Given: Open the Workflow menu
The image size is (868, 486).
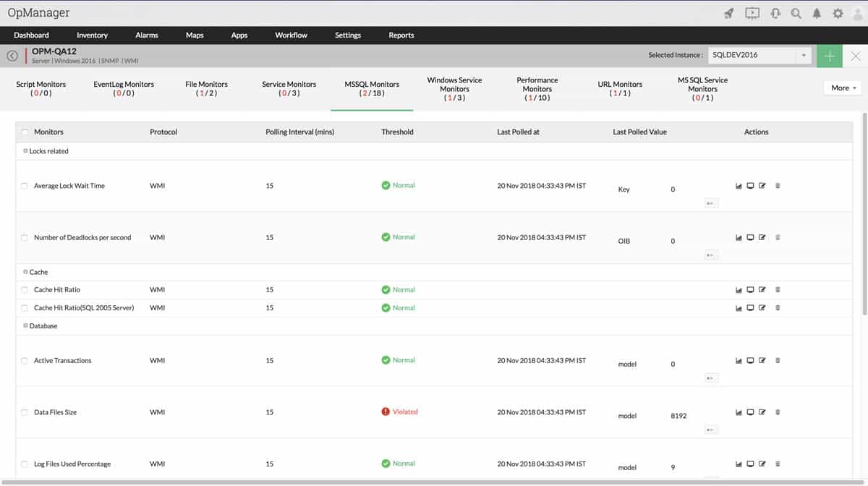Looking at the screenshot, I should pos(291,35).
